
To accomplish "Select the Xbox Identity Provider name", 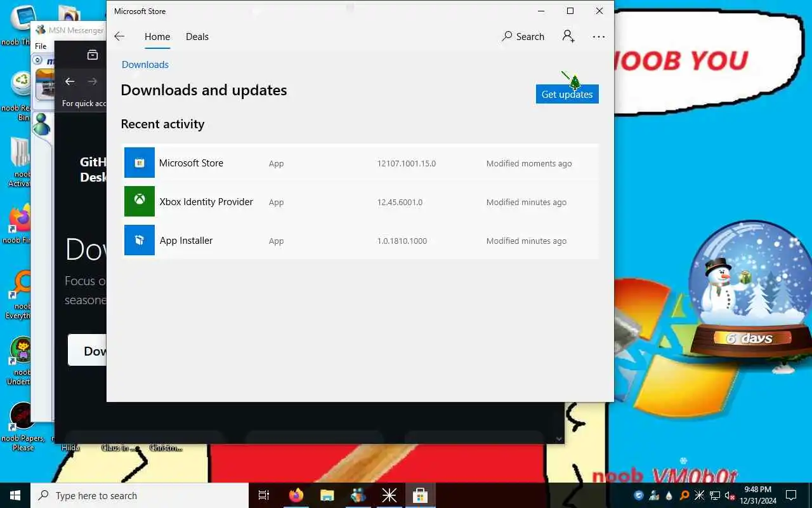I will coord(206,202).
